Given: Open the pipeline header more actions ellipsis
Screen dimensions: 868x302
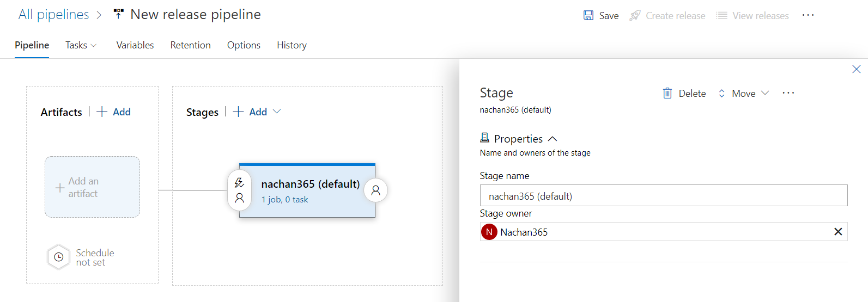Looking at the screenshot, I should [x=808, y=15].
